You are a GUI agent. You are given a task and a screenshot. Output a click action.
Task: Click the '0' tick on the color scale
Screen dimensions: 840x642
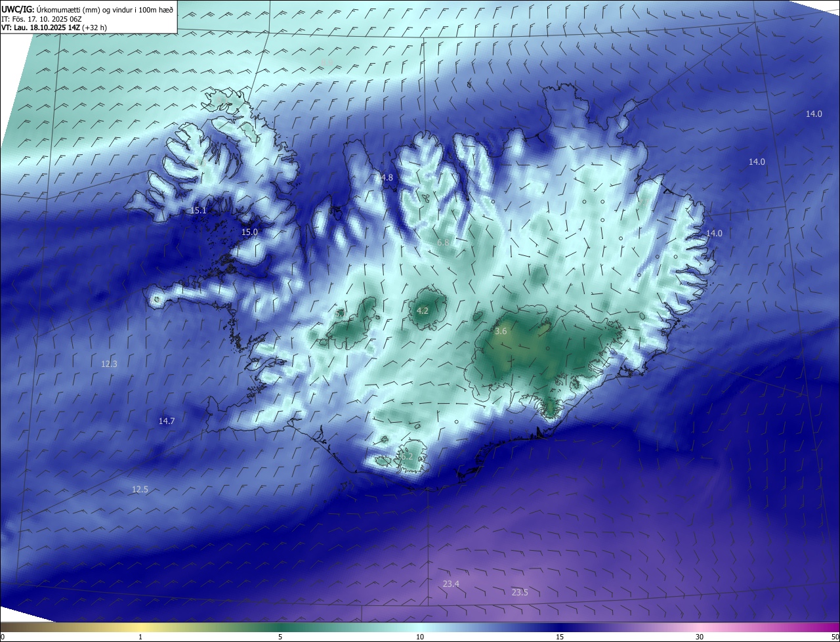[3, 637]
